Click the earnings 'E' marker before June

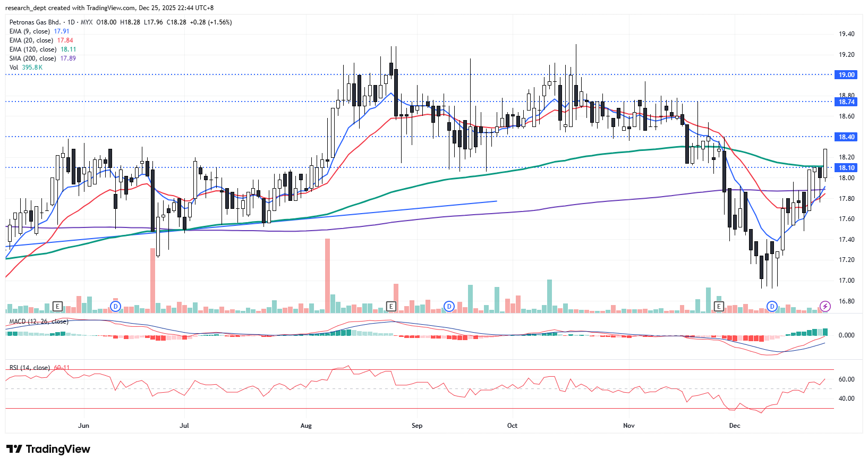(x=57, y=306)
